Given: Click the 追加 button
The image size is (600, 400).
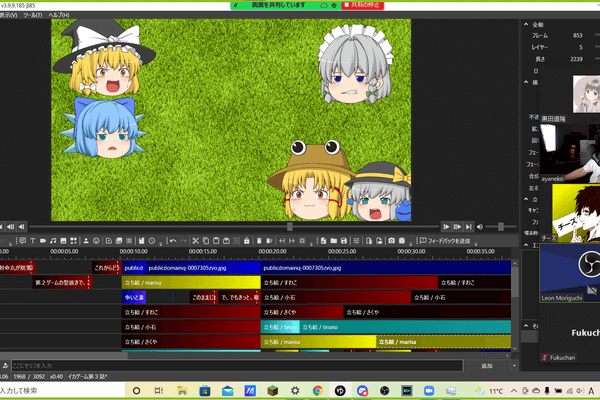Looking at the screenshot, I should point(487,366).
